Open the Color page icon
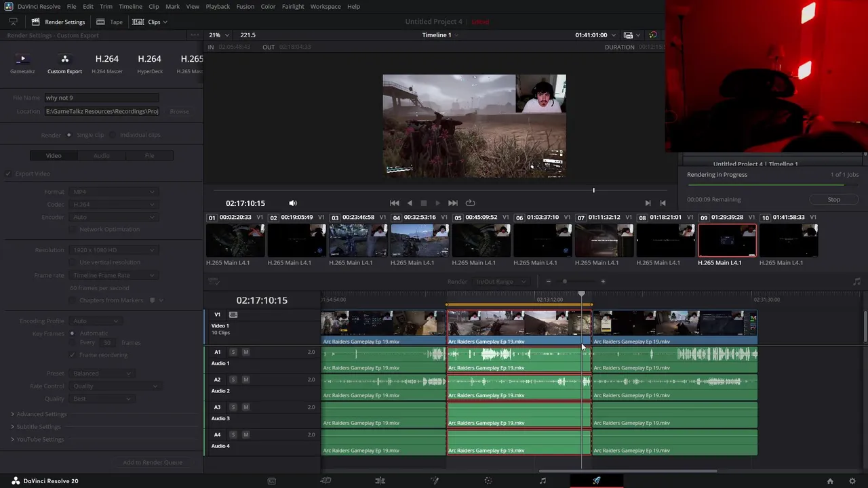868x488 pixels. coord(488,481)
